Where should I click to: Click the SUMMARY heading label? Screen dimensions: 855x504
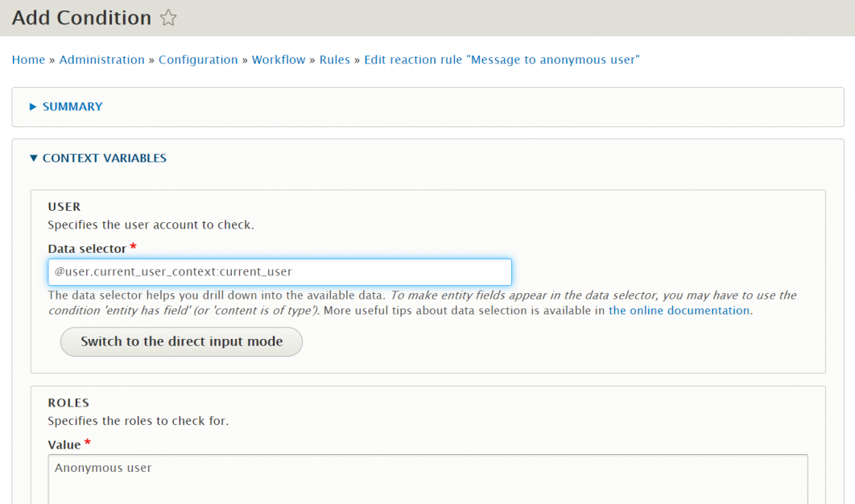coord(72,106)
